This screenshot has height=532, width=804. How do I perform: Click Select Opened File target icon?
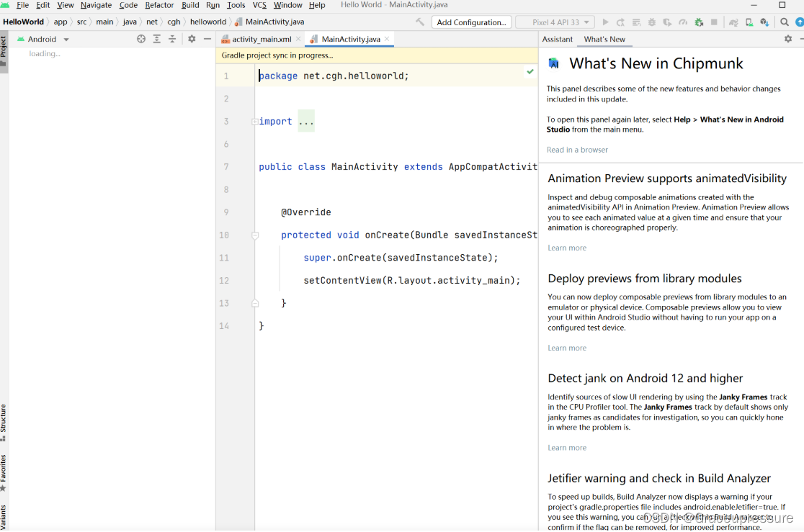pyautogui.click(x=141, y=39)
